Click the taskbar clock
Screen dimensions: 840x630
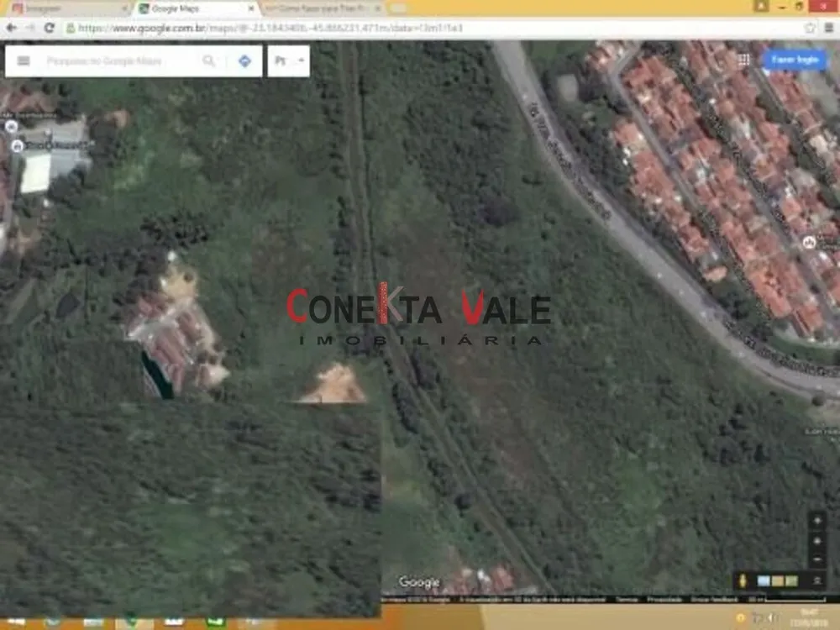coord(810,619)
